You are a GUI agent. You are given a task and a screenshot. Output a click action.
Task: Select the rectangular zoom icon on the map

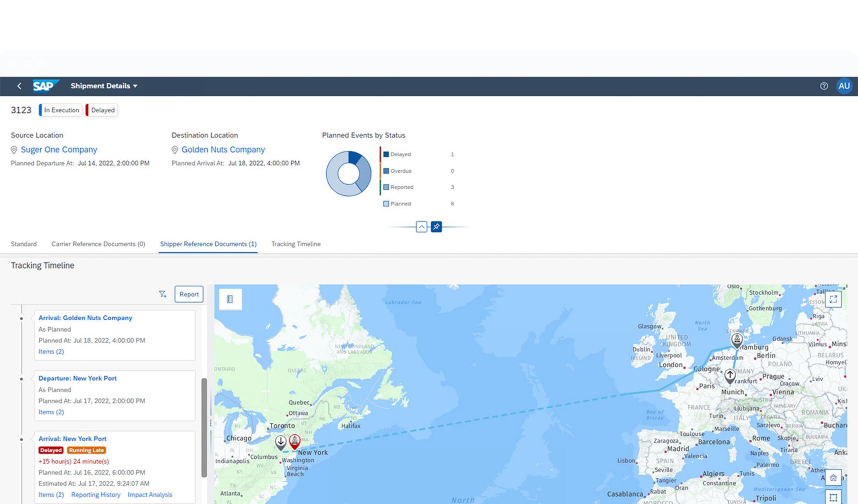click(x=833, y=497)
